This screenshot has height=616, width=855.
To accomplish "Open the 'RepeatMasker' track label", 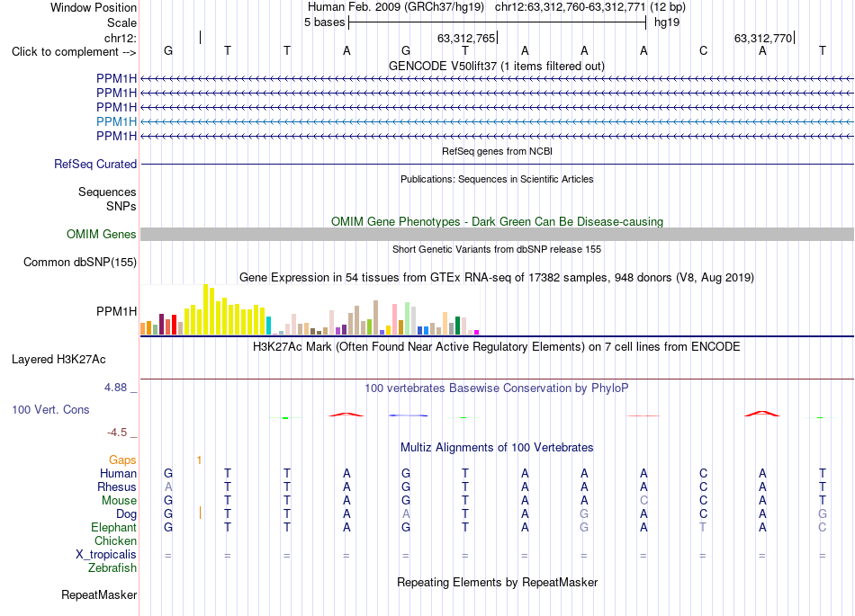I will 99,594.
